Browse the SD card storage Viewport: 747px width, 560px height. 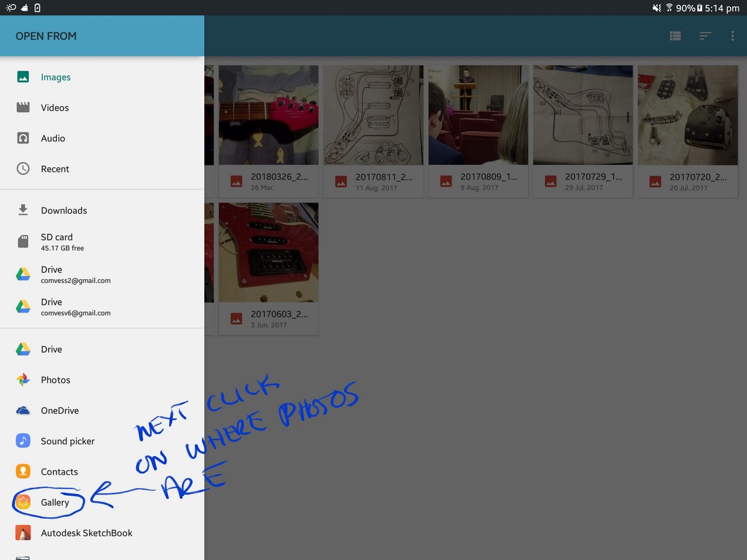point(57,241)
